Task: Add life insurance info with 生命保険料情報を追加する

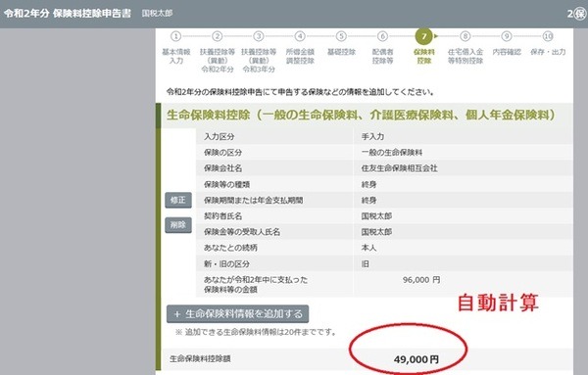Action: coord(238,314)
